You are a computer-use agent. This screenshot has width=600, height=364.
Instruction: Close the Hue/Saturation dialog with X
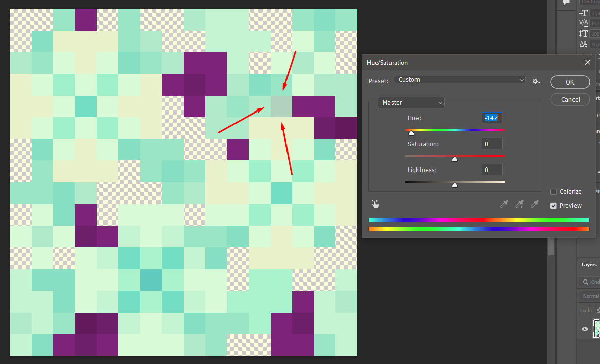click(x=588, y=62)
